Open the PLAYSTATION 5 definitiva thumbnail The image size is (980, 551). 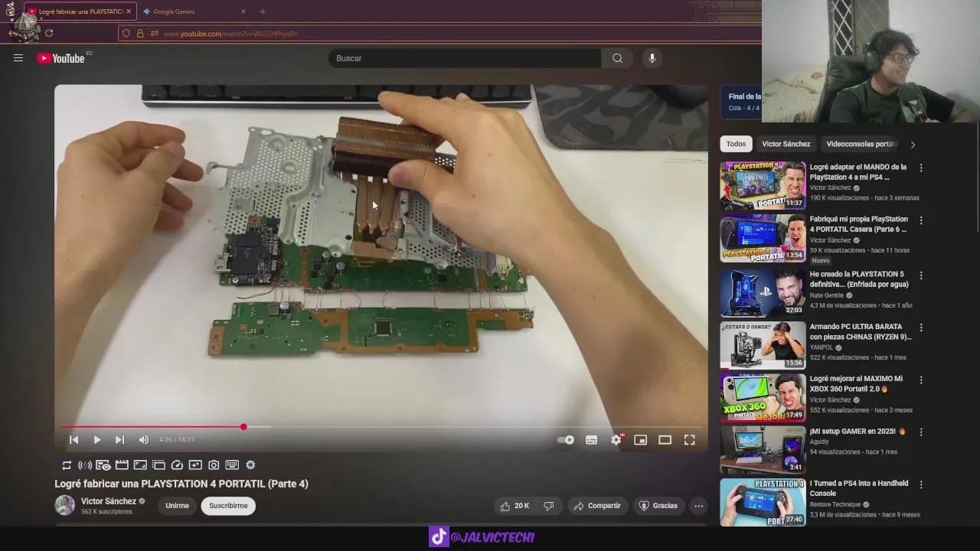pos(763,292)
